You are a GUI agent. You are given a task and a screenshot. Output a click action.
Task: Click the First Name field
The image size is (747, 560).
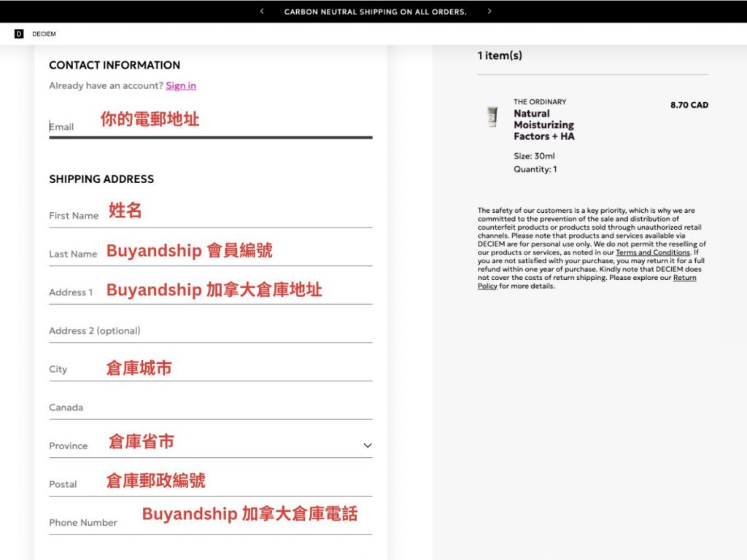click(x=210, y=215)
